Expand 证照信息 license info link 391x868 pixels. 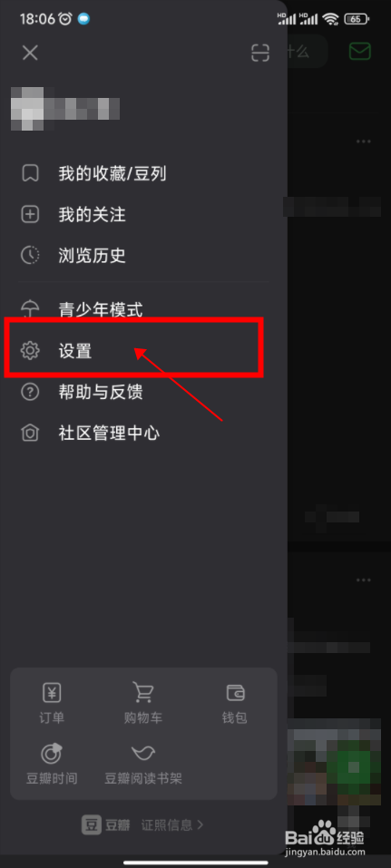pos(172,824)
